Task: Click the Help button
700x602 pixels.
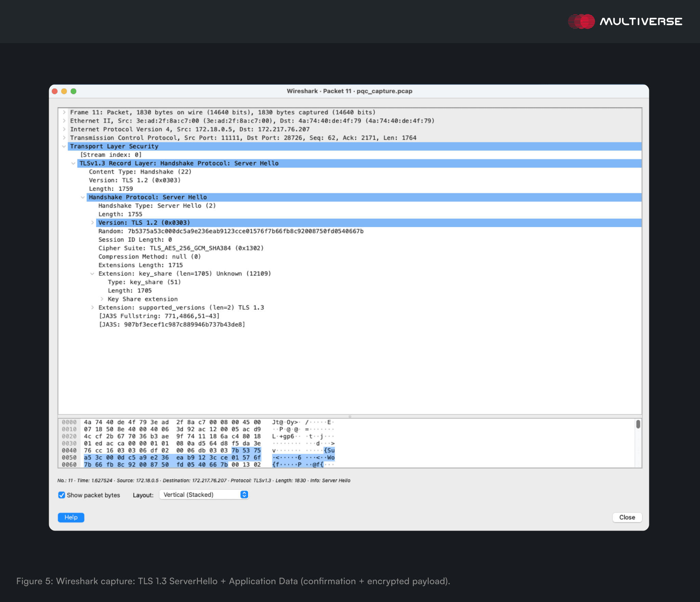Action: tap(71, 517)
